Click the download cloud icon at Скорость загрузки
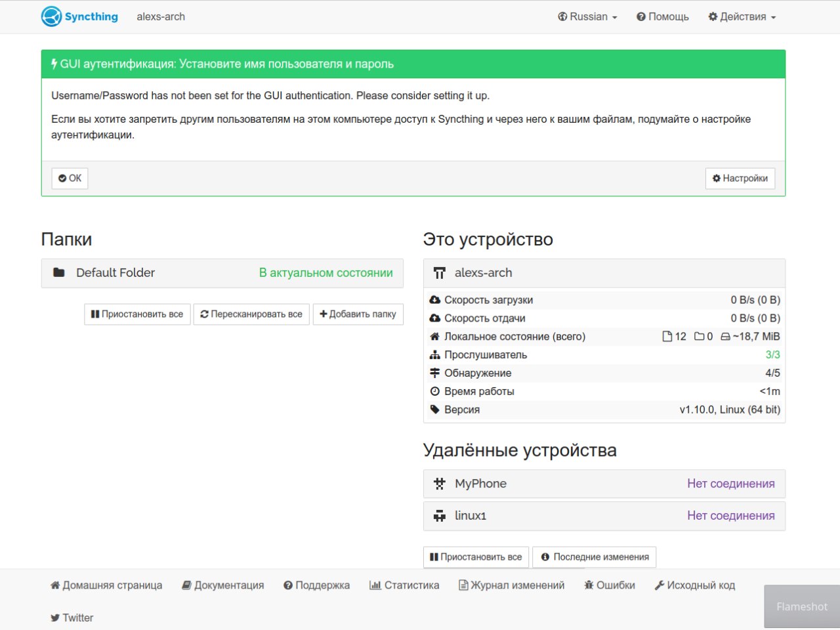The image size is (840, 630). coord(434,300)
